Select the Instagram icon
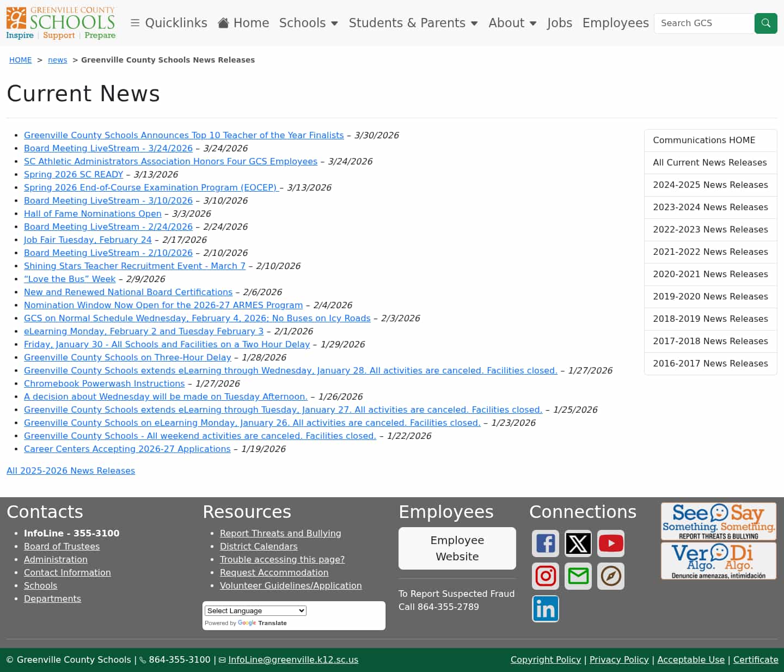This screenshot has width=784, height=672. tap(545, 576)
